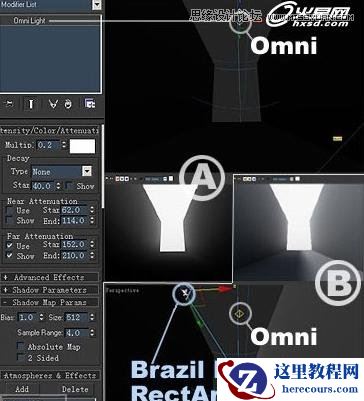The height and width of the screenshot is (401, 364).
Task: Open the Modifier List dropdown
Action: pos(97,5)
